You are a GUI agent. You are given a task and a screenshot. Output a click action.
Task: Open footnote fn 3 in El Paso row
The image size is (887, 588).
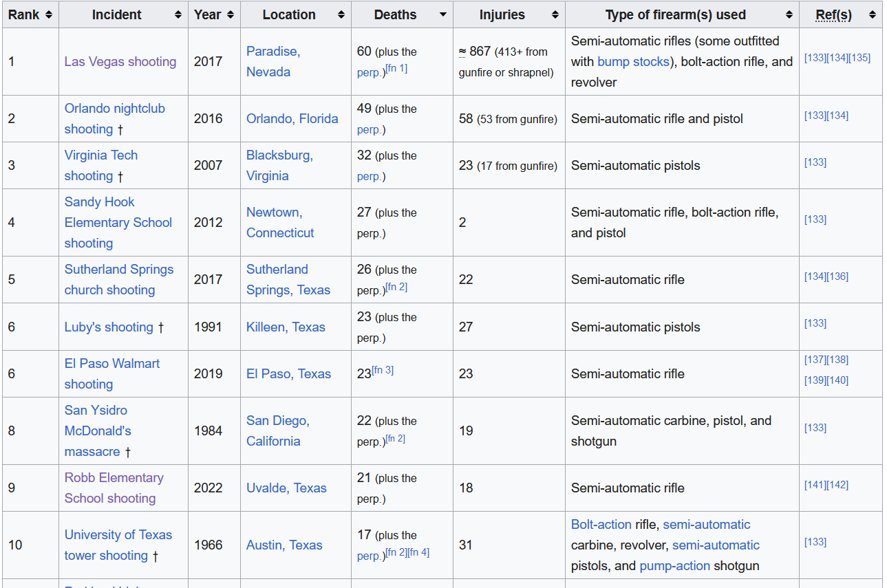(x=383, y=370)
